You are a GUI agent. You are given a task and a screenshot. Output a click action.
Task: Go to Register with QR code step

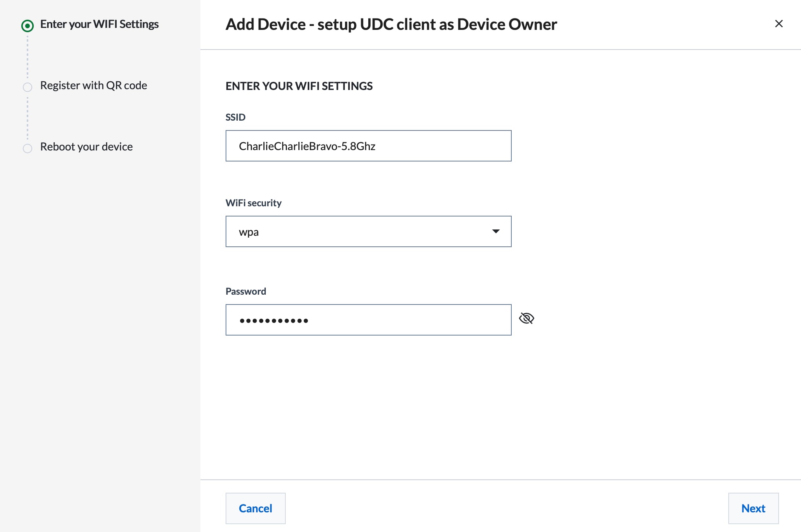[x=94, y=85]
